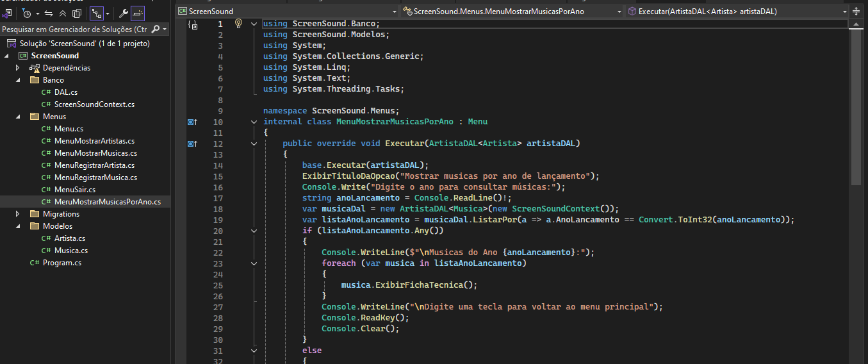Viewport: 868px width, 364px height.
Task: Click the magnifier search icon in Solution Explorer
Action: pyautogui.click(x=156, y=29)
